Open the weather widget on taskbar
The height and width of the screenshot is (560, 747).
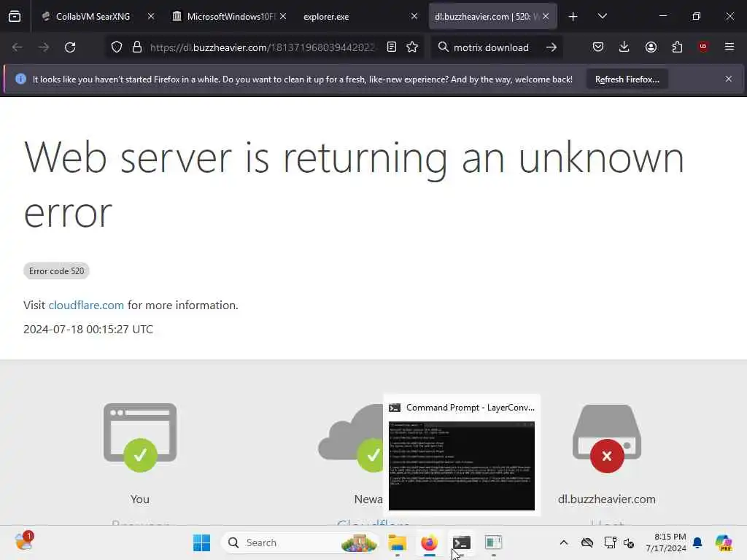pyautogui.click(x=23, y=542)
